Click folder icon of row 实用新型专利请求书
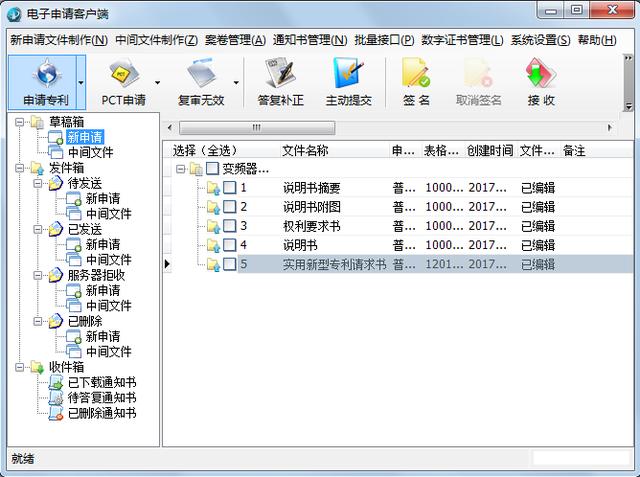This screenshot has width=640, height=477. (x=213, y=264)
